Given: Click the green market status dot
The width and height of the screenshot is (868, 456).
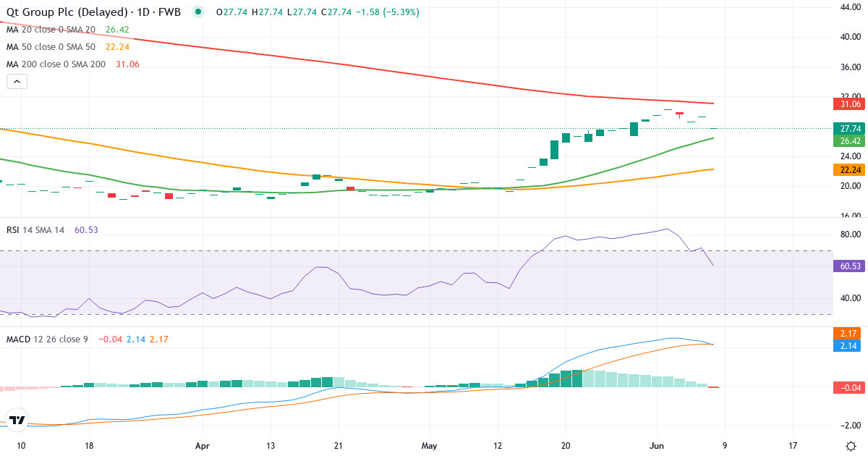Looking at the screenshot, I should (199, 12).
